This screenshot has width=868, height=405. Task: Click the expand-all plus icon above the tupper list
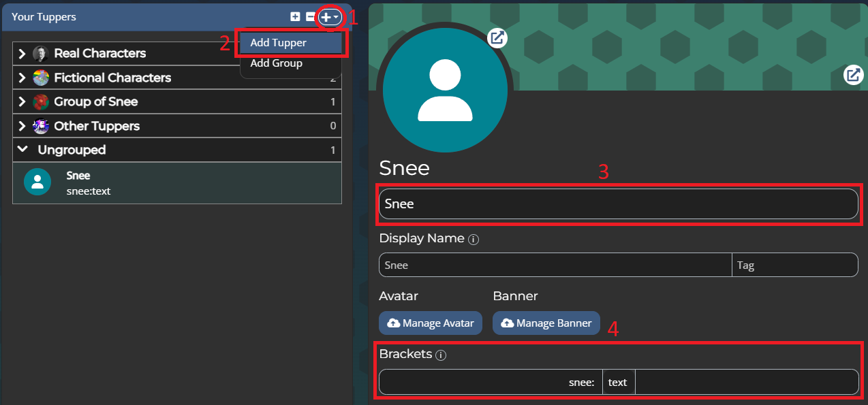(295, 16)
